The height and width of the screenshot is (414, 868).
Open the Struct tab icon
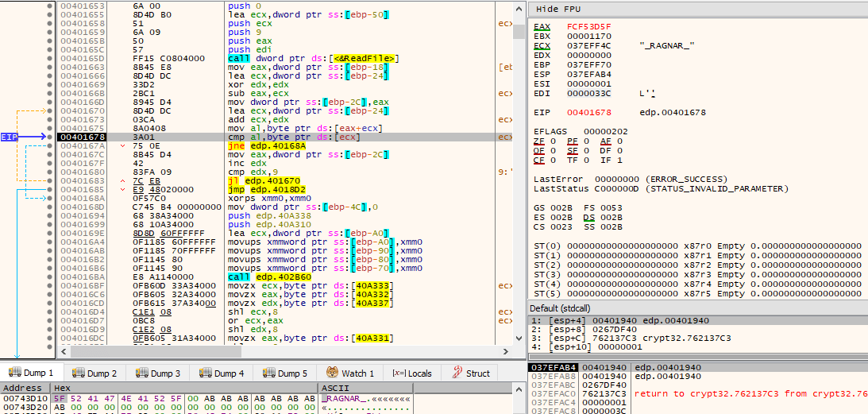pos(457,373)
